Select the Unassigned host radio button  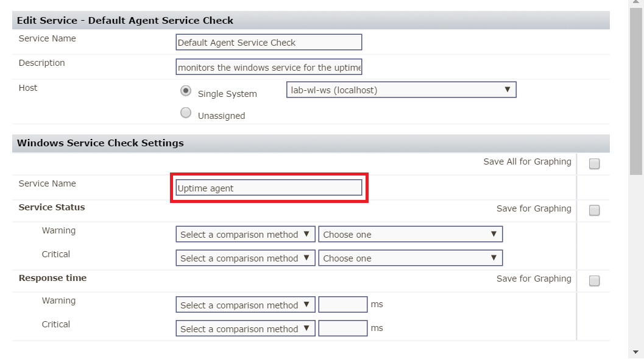[186, 113]
